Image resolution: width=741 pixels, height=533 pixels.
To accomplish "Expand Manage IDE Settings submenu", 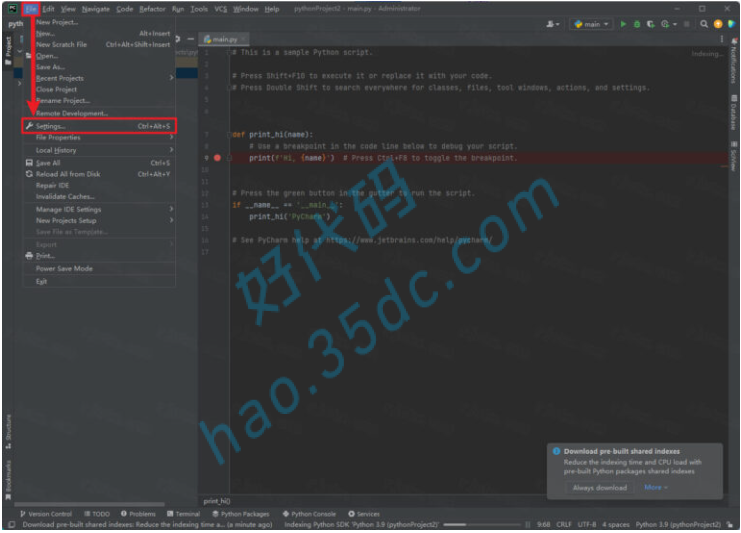I will click(x=99, y=209).
